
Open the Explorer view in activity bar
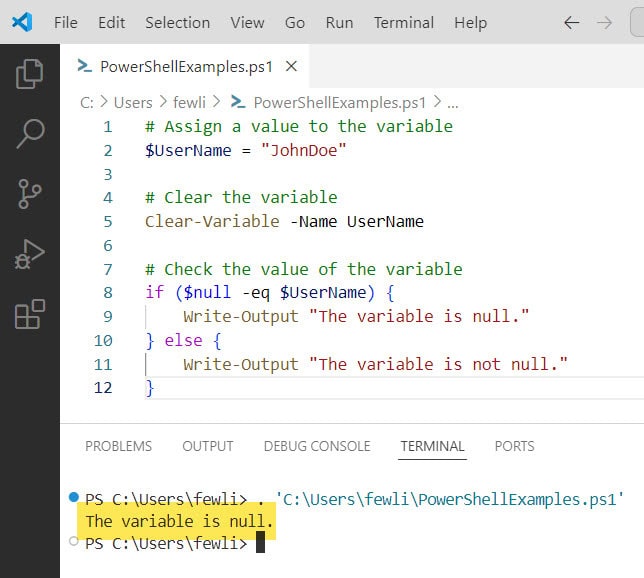[x=29, y=74]
